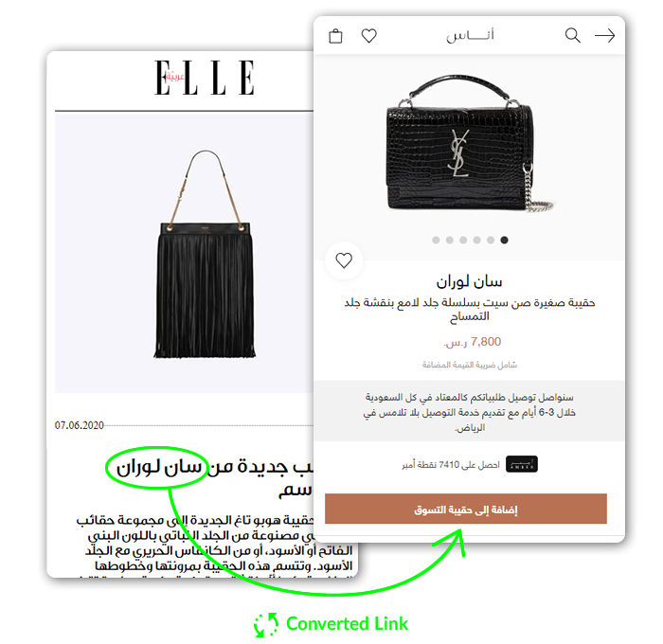Click the YSL crocodile bag product image
This screenshot has height=644, width=663.
coord(468,144)
